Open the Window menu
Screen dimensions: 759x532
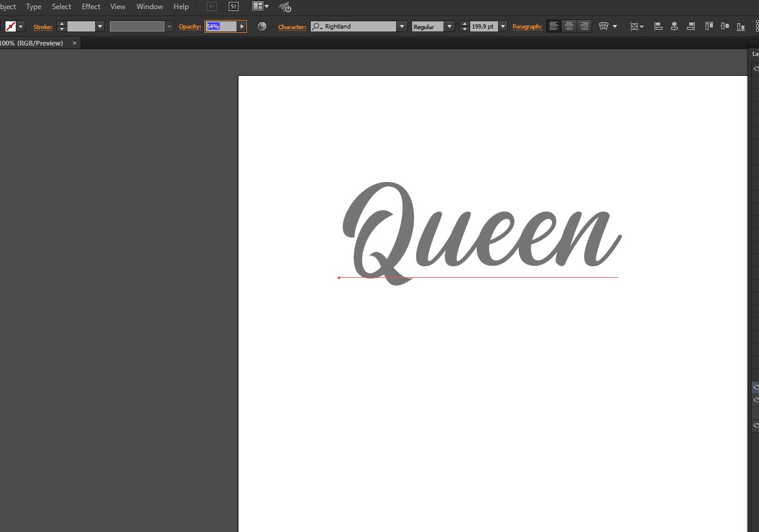pos(149,7)
